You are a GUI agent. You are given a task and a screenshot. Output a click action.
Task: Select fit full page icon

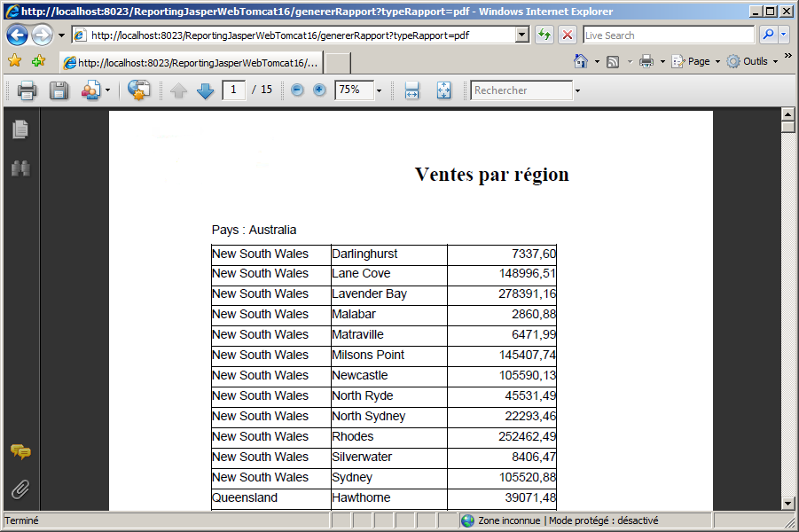(444, 90)
